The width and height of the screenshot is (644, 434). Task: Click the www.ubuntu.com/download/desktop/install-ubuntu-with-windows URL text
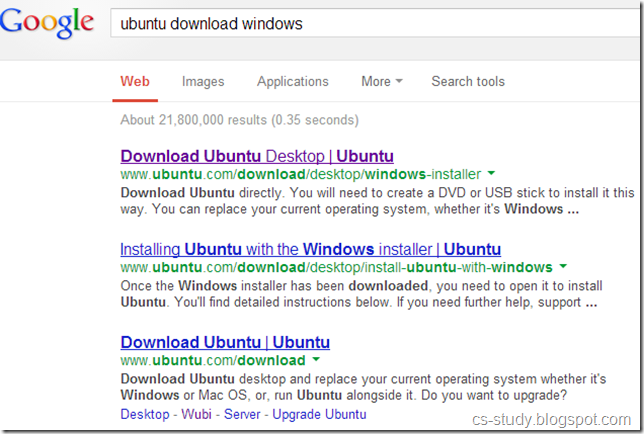tap(336, 267)
